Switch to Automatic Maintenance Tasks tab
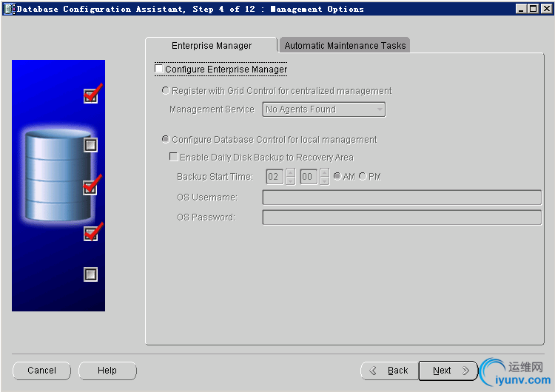Viewport: 555px width, 392px height. tap(345, 46)
